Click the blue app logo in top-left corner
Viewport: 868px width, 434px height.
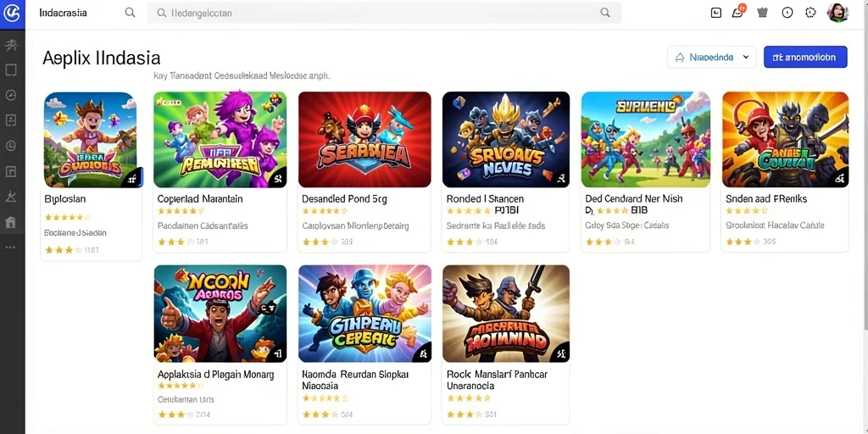(12, 14)
